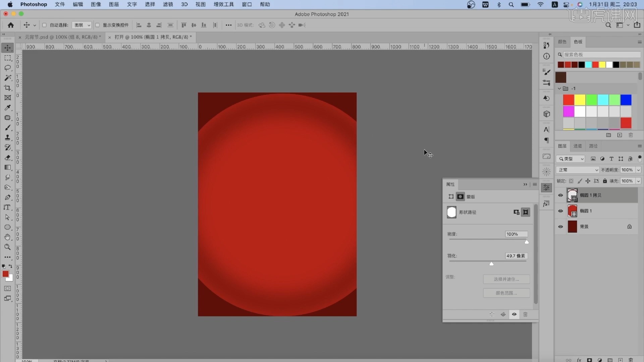Toggle lock all padlock icon
Screen dimensions: 644x362
tap(605, 181)
